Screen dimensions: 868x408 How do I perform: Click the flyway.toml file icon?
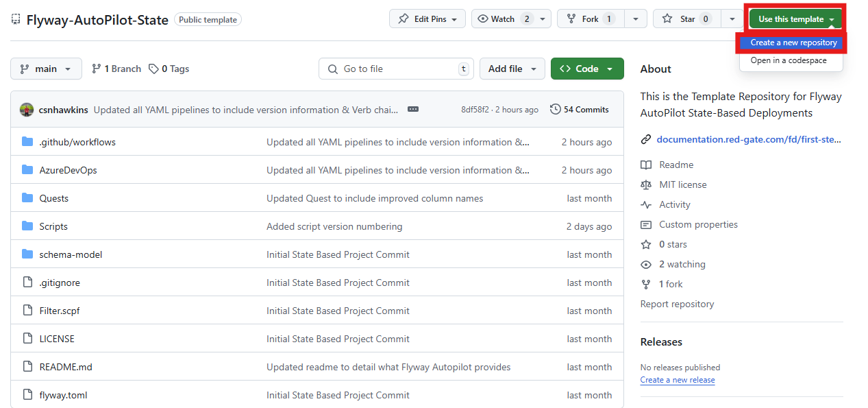(27, 395)
